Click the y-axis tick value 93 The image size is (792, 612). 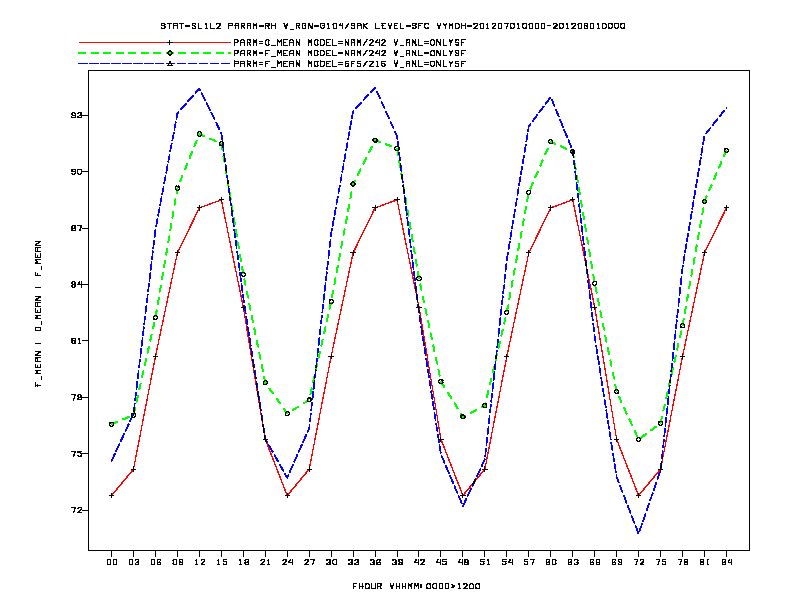(x=76, y=115)
